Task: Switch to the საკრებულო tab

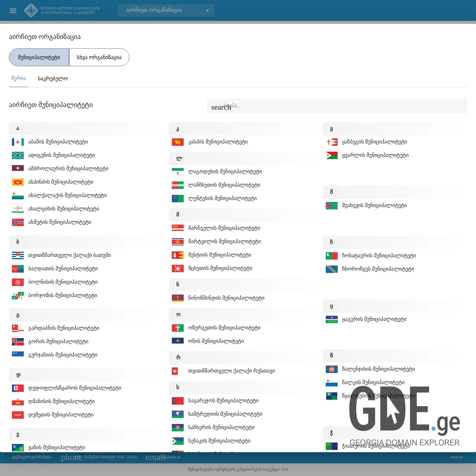Action: pos(52,78)
